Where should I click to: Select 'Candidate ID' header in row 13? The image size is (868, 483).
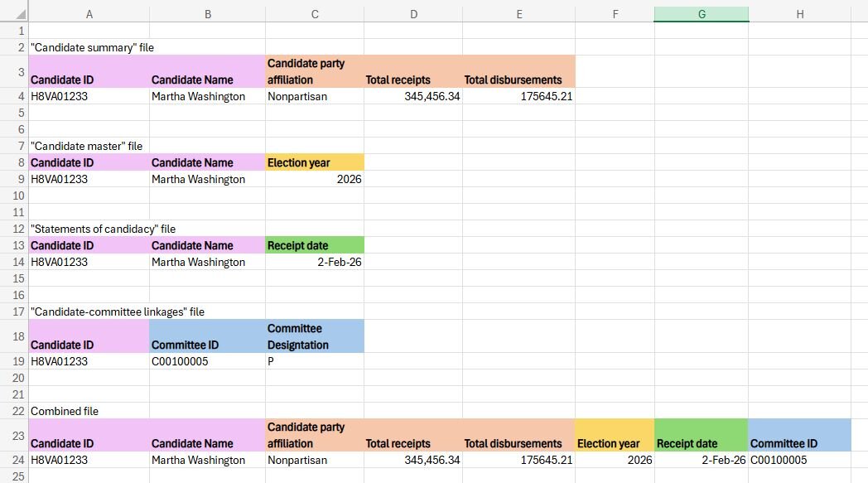coord(89,245)
